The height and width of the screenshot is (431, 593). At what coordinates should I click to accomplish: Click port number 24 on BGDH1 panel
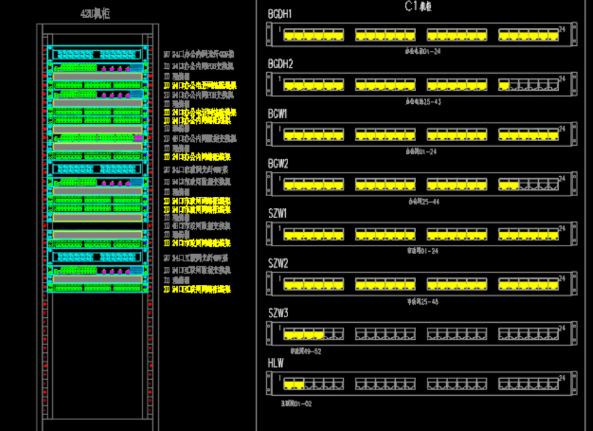pyautogui.click(x=562, y=29)
